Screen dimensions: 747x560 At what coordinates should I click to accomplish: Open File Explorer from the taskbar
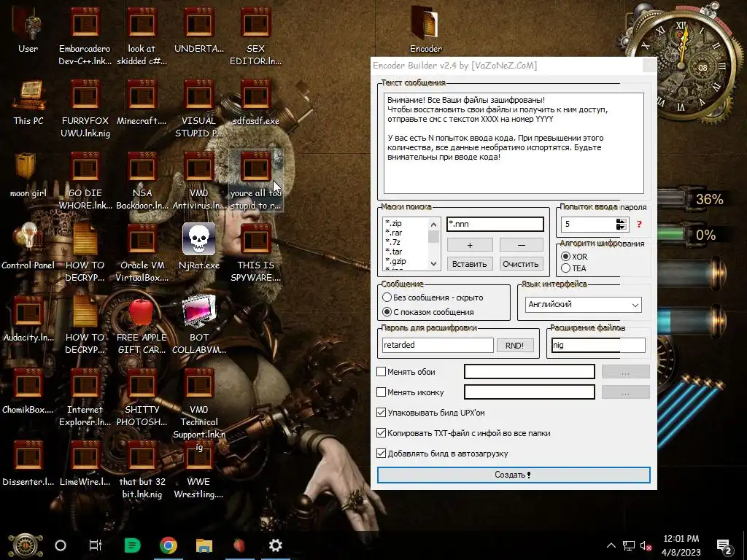(204, 545)
